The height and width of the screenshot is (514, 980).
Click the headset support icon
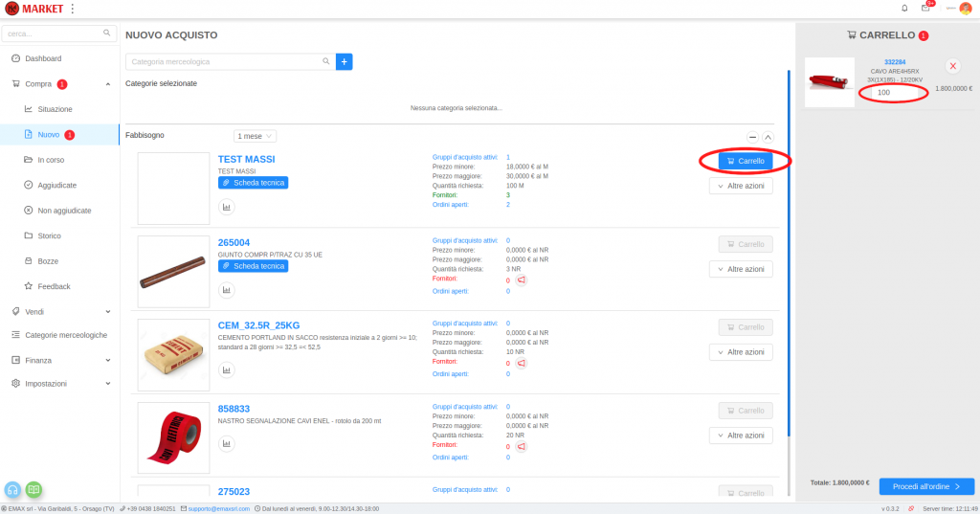click(13, 489)
